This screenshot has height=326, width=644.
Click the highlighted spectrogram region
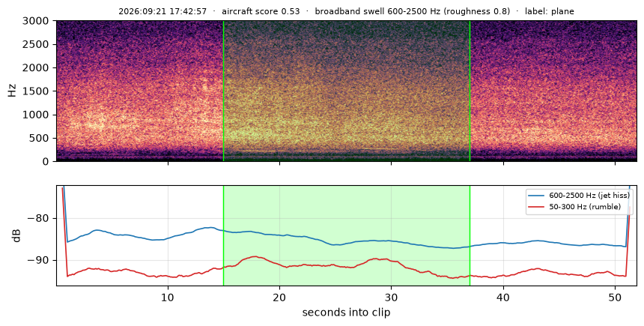tap(347, 91)
